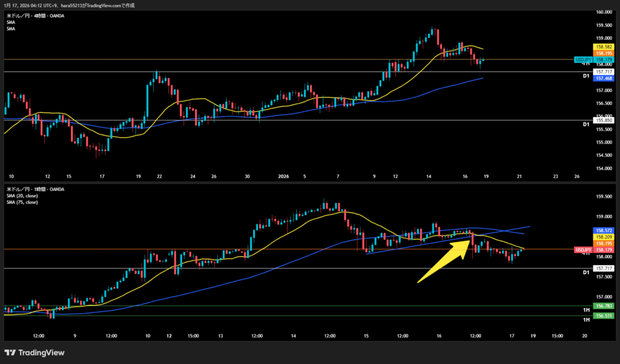
Task: Select the D1 label at 157.717 in upper chart
Action: 586,76
